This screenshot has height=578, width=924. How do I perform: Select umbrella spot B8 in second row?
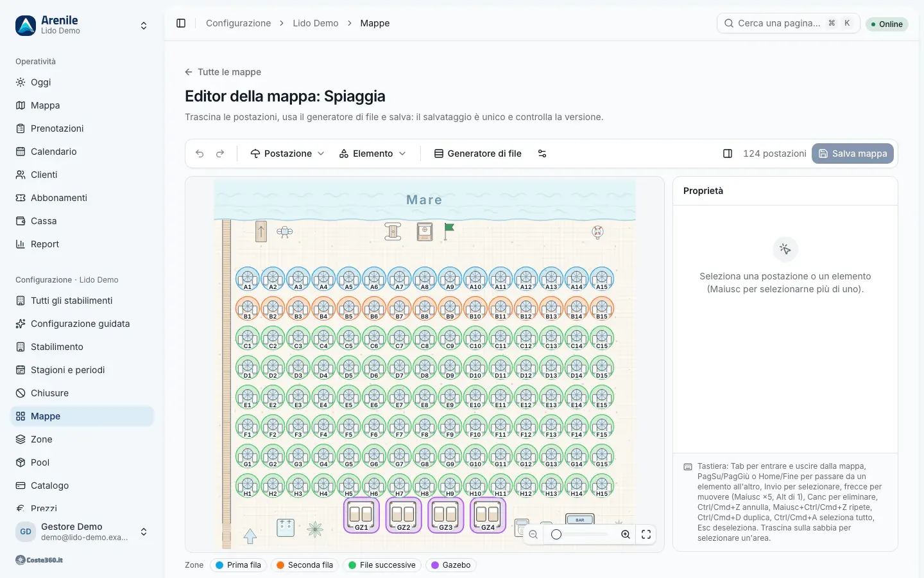[425, 308]
